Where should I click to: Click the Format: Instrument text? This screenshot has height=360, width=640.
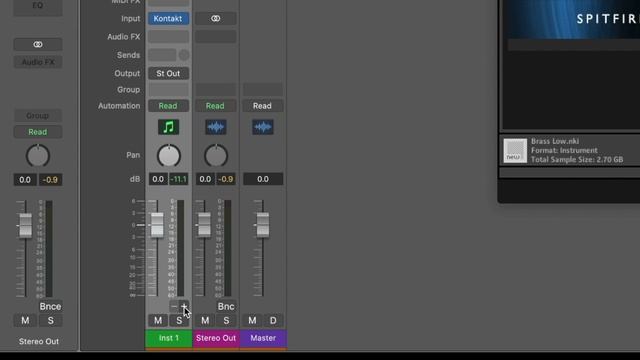(564, 150)
